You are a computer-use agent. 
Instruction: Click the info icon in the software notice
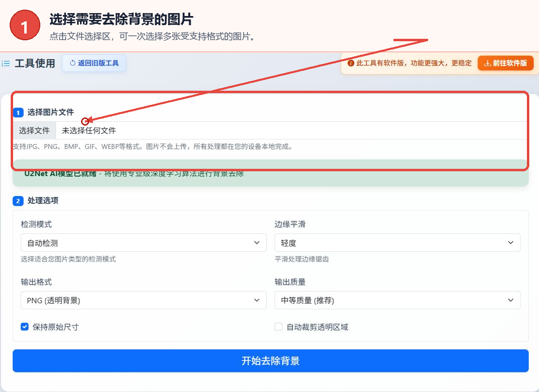point(351,63)
